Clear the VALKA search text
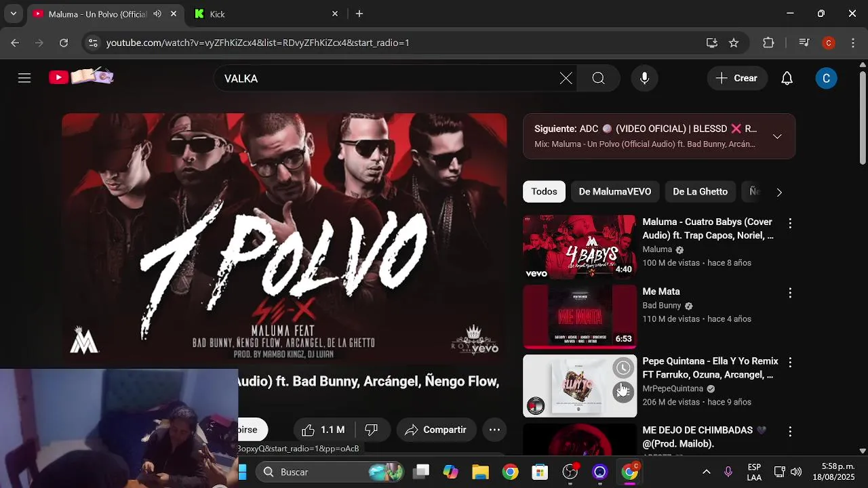868x488 pixels. [x=566, y=79]
